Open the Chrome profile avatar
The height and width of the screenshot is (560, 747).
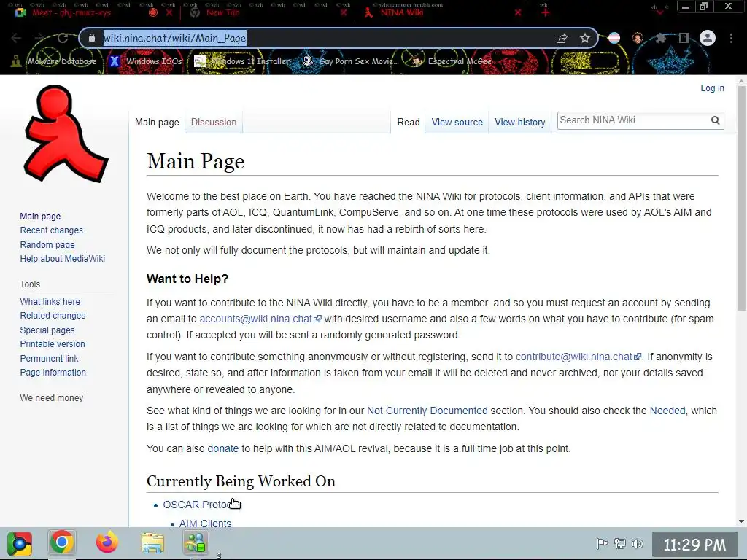tap(708, 38)
